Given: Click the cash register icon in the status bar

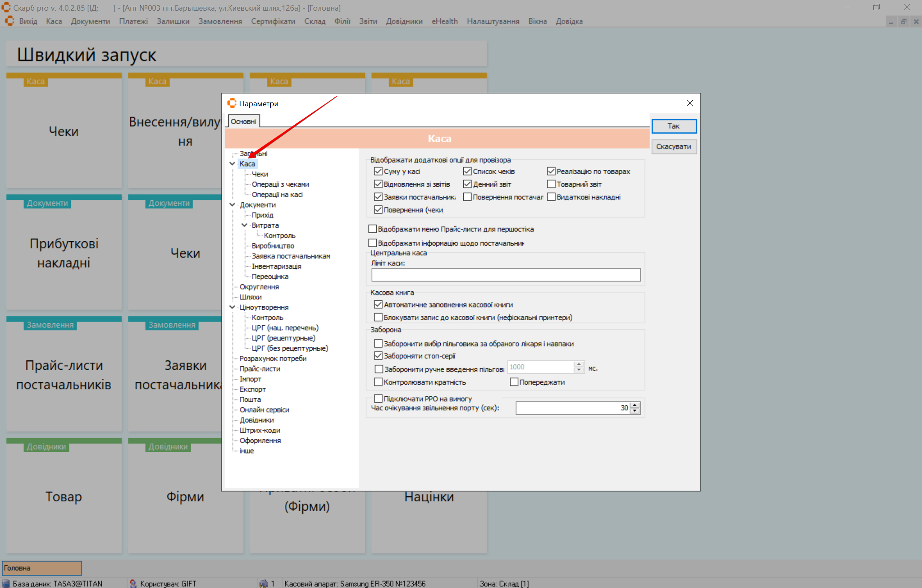Looking at the screenshot, I should (263, 583).
